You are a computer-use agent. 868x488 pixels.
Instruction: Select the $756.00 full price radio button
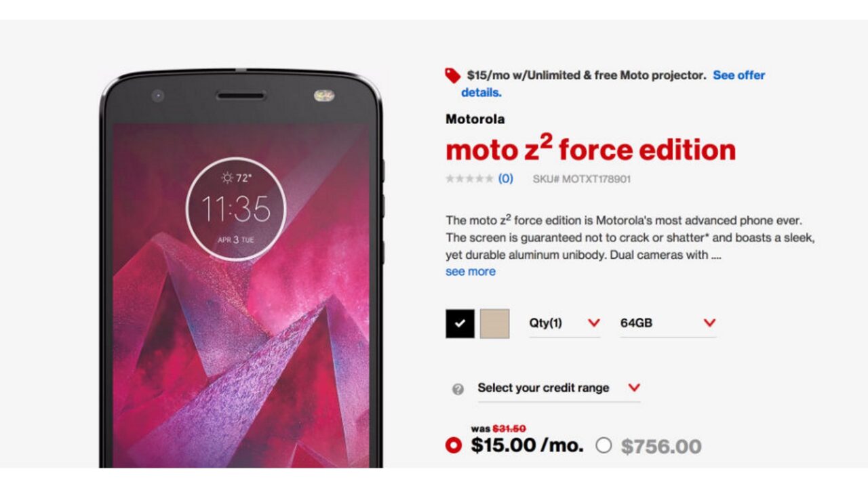[604, 445]
